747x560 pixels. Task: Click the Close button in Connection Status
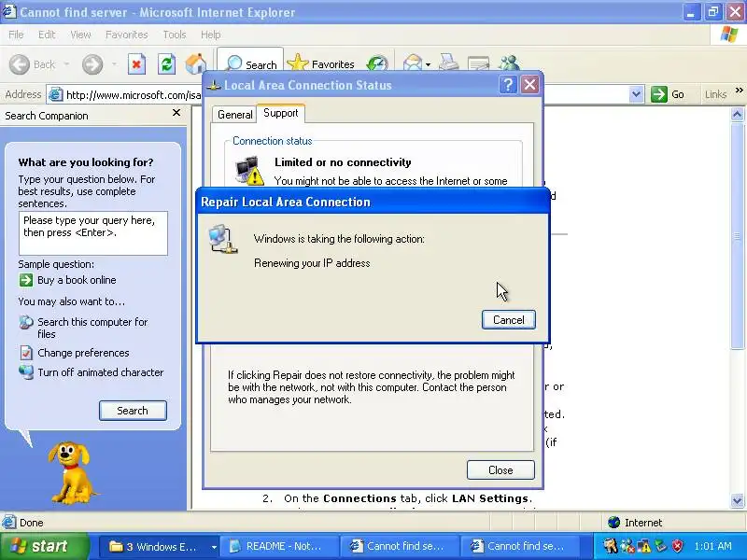coord(500,470)
